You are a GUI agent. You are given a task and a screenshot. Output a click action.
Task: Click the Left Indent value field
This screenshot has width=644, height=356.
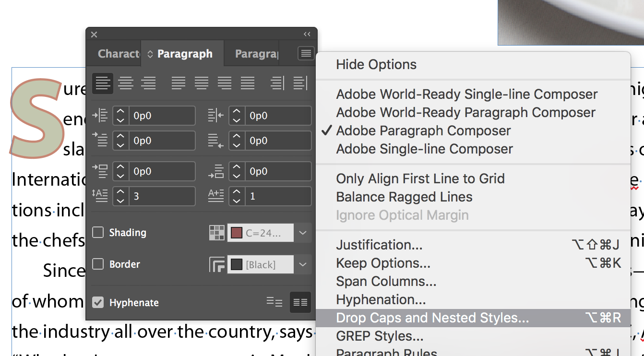162,116
